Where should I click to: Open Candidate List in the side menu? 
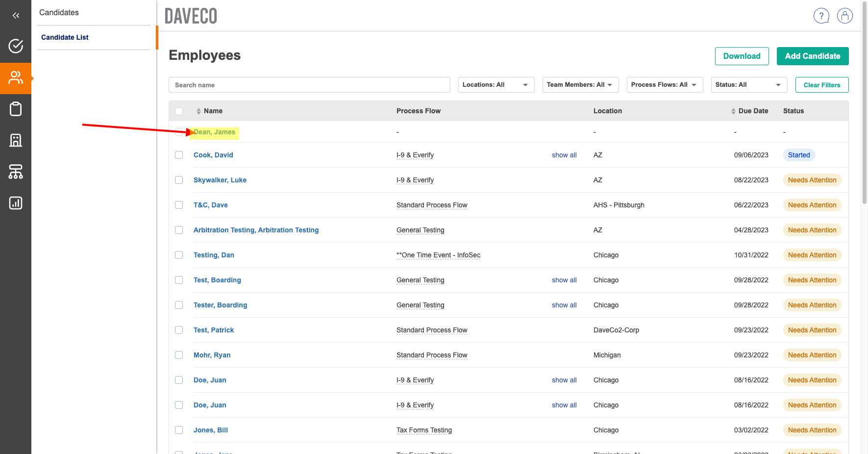click(65, 37)
